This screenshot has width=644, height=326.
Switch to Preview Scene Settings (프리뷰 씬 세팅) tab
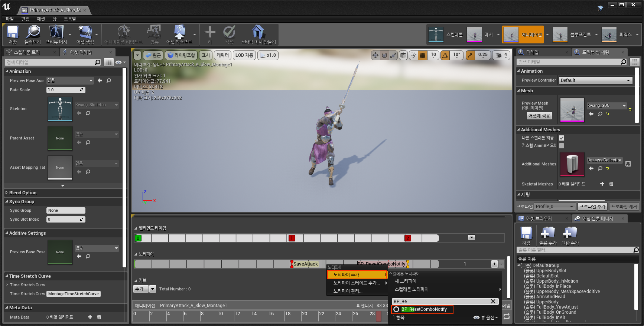595,52
